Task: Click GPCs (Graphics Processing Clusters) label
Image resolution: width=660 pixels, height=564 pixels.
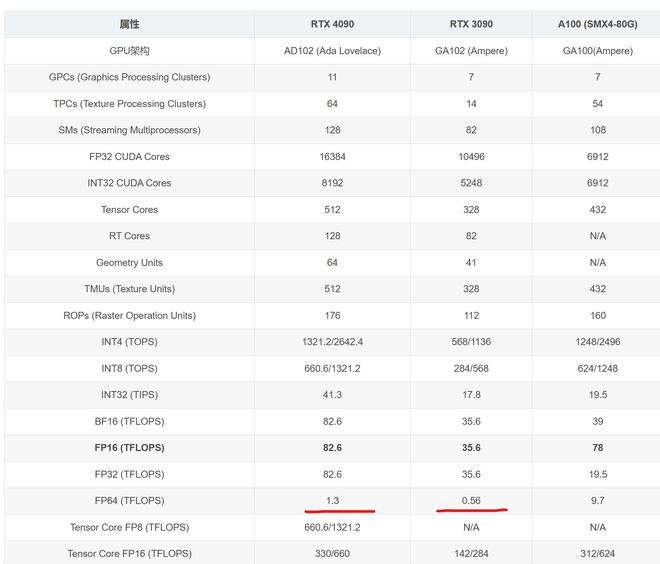Action: click(129, 77)
